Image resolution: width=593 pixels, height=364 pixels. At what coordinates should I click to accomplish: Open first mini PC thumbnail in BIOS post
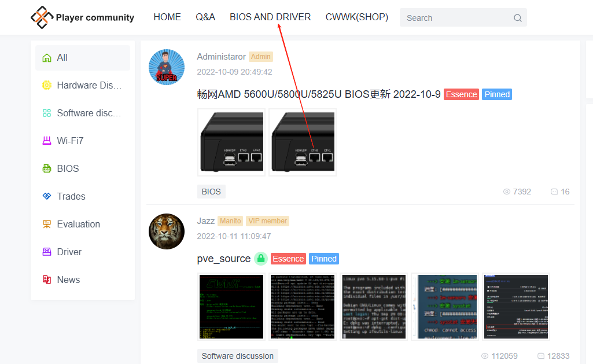pos(231,142)
